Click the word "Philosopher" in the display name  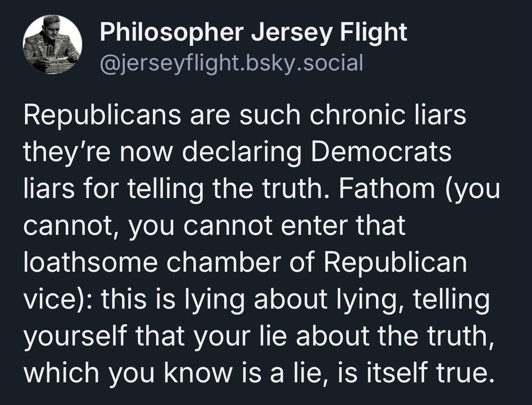pos(171,33)
